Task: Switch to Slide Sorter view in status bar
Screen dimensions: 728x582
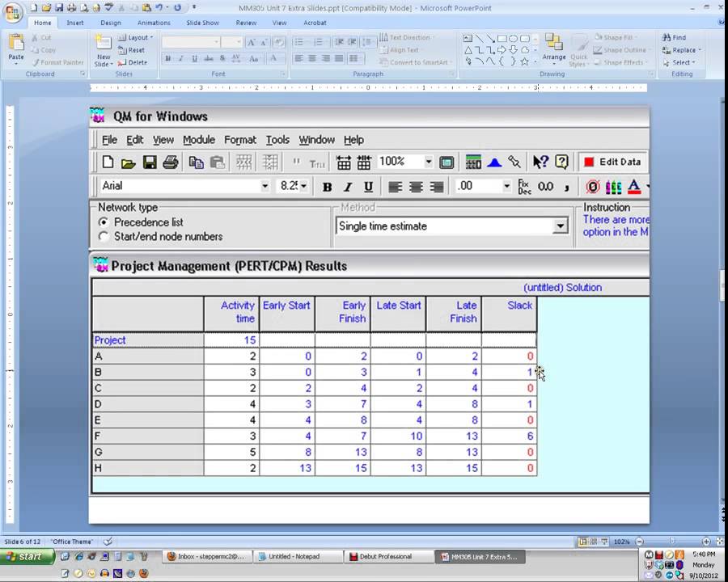Action: pyautogui.click(x=594, y=542)
